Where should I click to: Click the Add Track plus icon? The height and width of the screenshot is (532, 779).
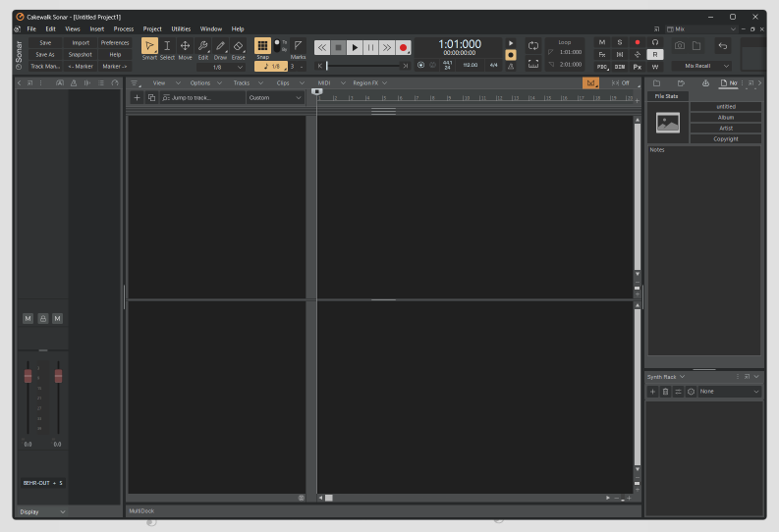138,98
